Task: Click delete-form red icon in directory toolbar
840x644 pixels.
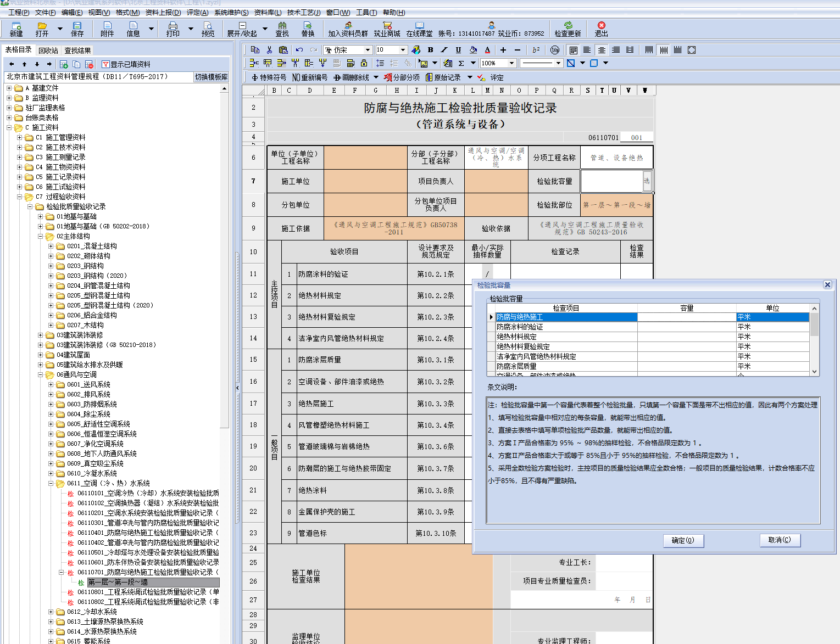Action: tap(89, 64)
